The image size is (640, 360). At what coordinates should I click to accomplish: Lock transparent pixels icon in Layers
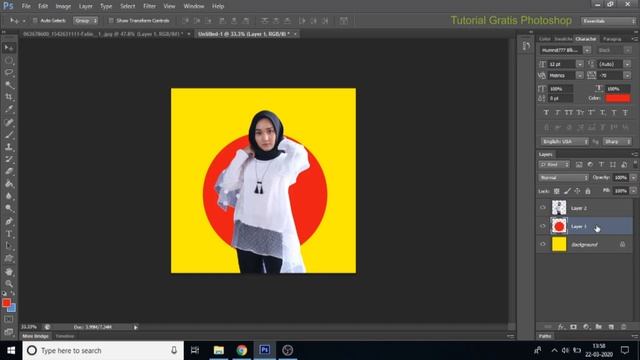pyautogui.click(x=556, y=191)
